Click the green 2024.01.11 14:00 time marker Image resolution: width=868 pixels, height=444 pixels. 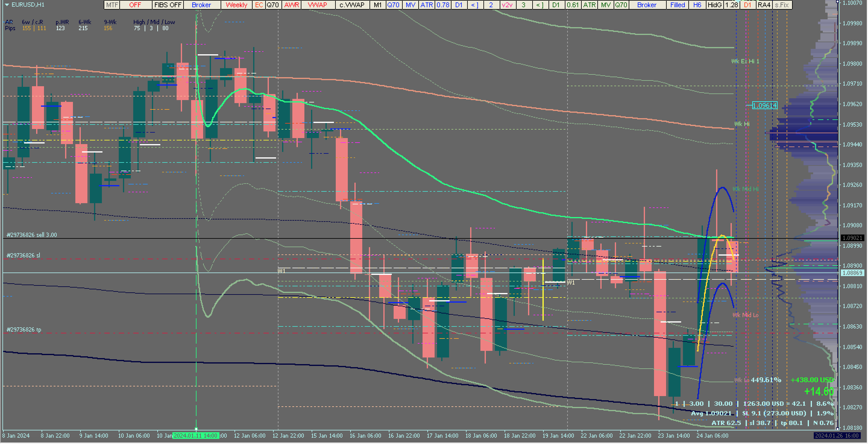point(195,436)
